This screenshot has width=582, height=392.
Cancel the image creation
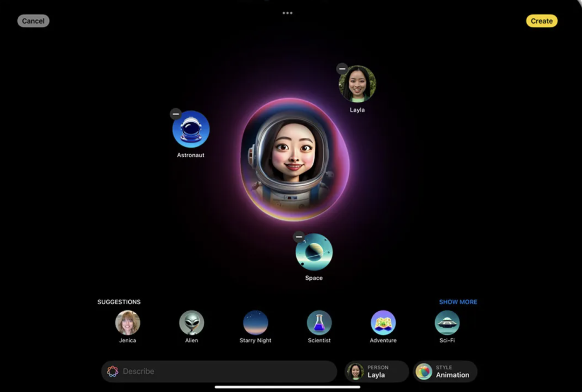33,21
